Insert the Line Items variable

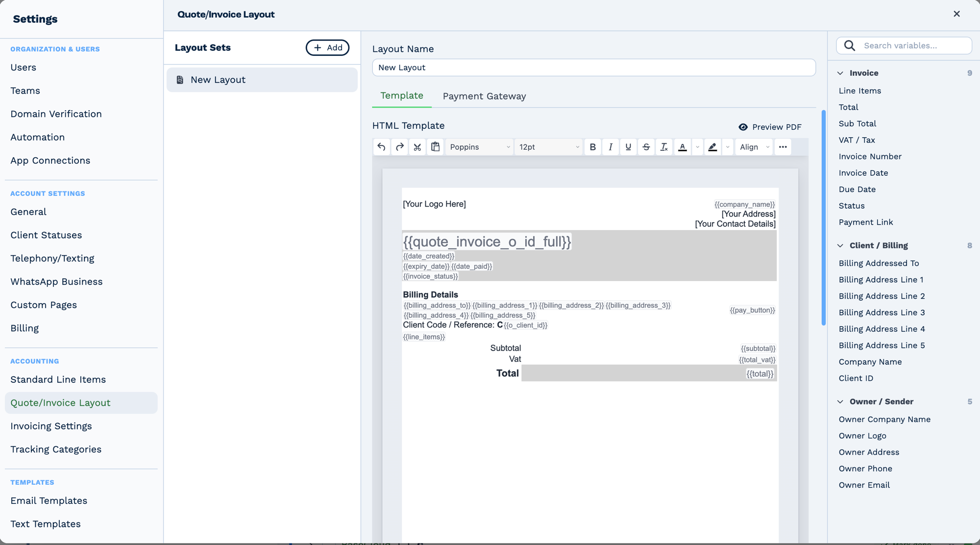(x=859, y=91)
